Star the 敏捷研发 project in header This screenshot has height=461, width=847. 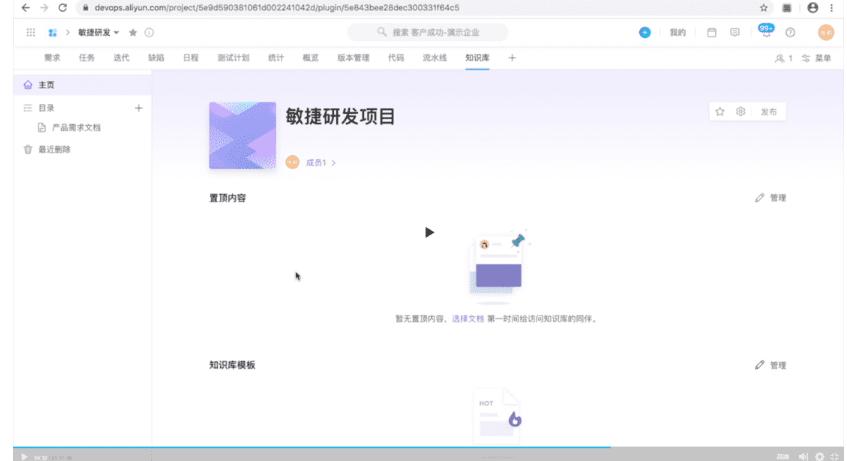tap(133, 32)
